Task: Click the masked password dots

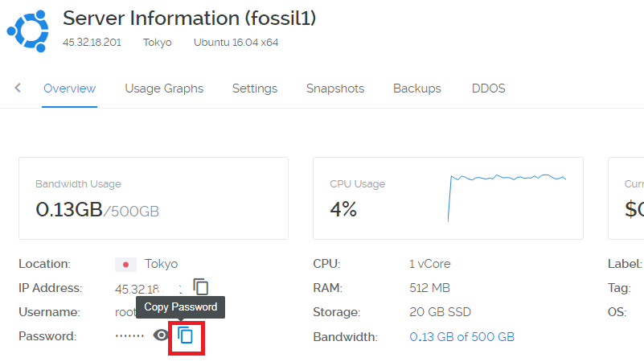Action: tap(129, 336)
